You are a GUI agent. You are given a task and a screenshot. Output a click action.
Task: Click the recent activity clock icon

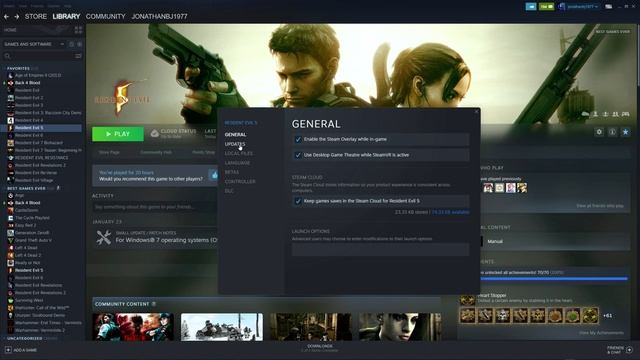coord(71,44)
